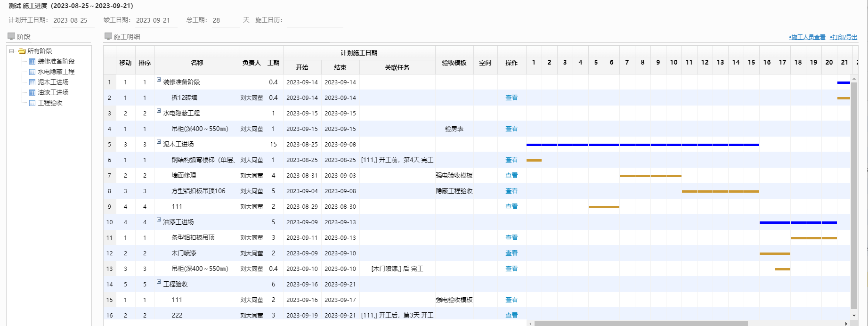Click the monitor icon next to 阶段 header

(x=11, y=36)
